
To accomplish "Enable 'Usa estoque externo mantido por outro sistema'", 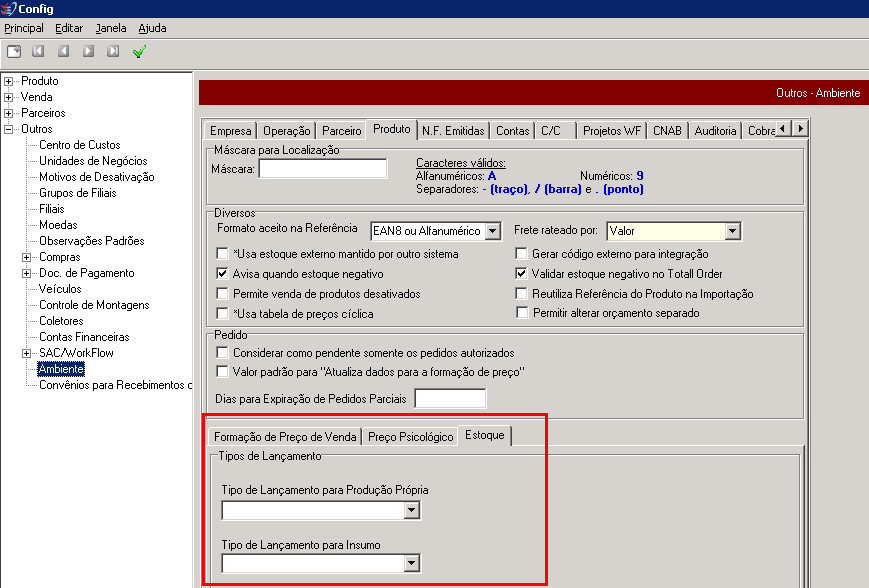I will tap(222, 254).
